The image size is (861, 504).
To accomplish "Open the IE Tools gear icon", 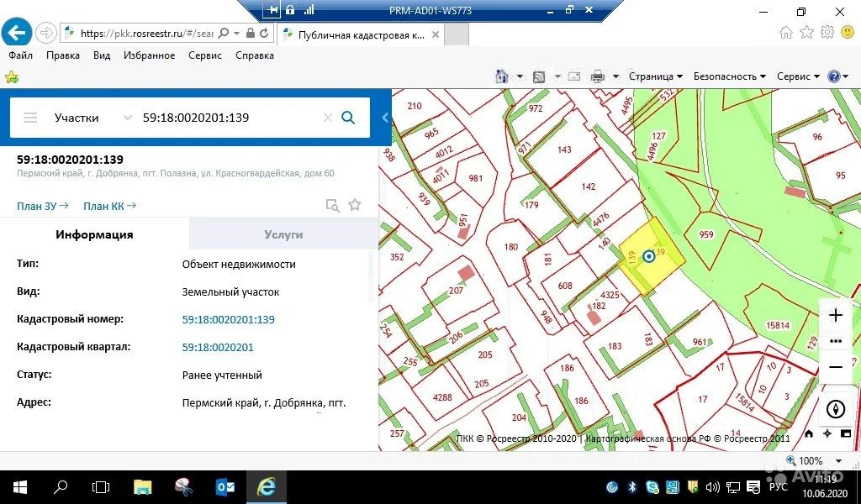I will point(827,33).
